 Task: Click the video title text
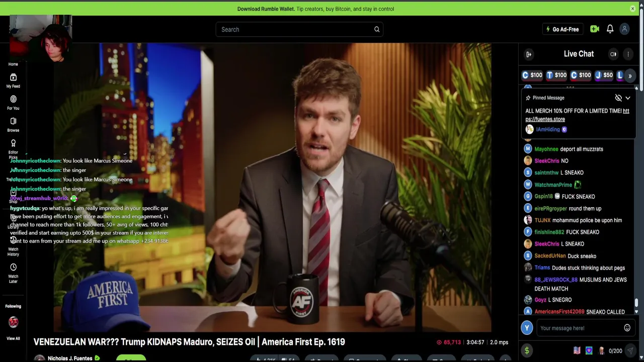[x=189, y=342]
